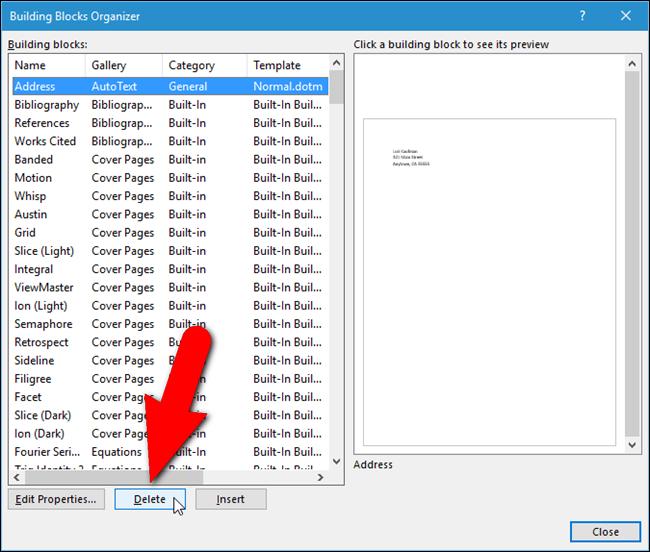
Task: Select the Facet cover page
Action: tap(170, 396)
